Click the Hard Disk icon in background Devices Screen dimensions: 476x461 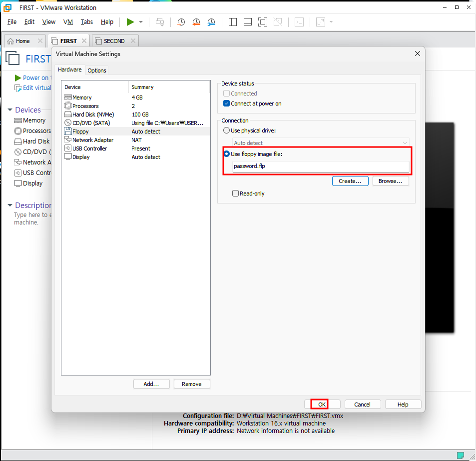18,141
